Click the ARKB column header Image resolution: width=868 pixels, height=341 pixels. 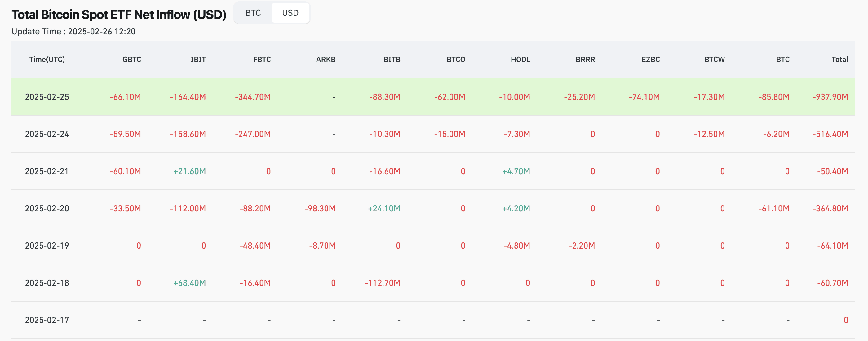(325, 60)
